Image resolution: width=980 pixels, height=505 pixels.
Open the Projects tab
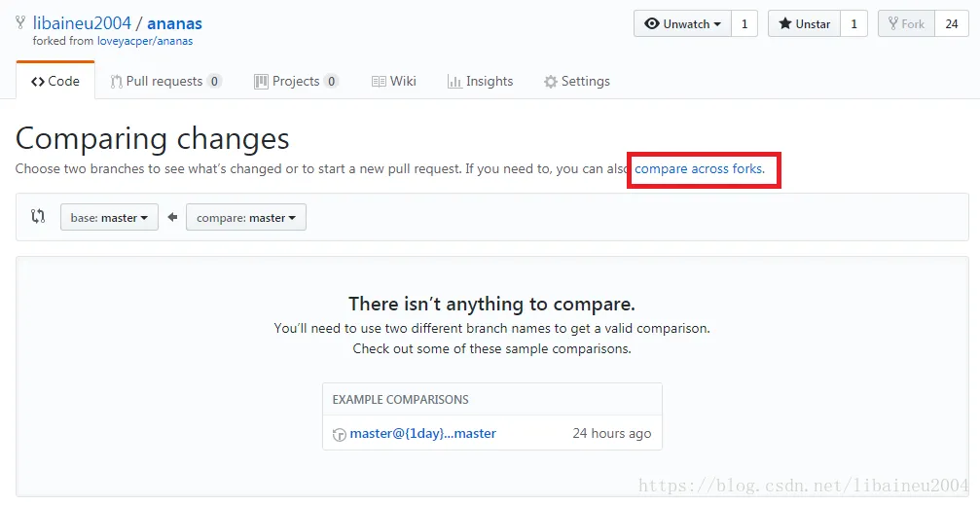click(296, 82)
